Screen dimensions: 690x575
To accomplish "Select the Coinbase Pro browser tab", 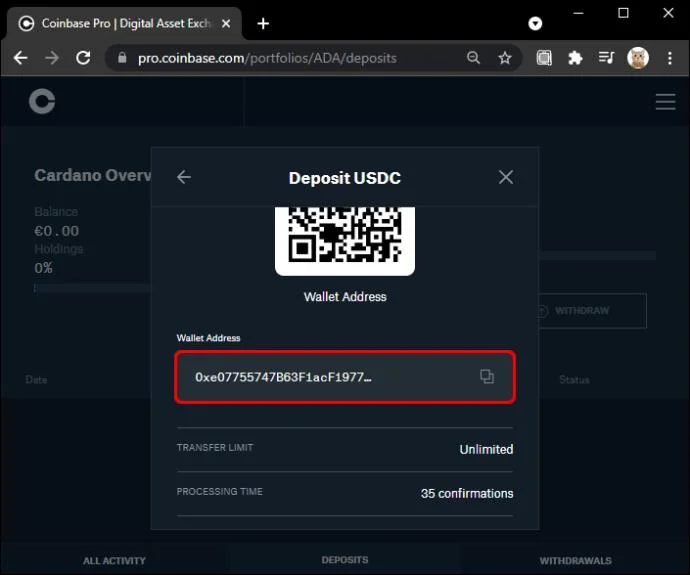I will click(x=125, y=23).
